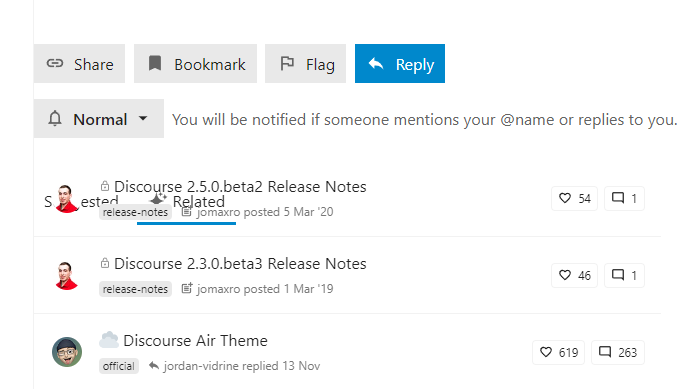This screenshot has width=700, height=389.
Task: Open avatar beside Discourse Air Theme
Action: pyautogui.click(x=67, y=352)
